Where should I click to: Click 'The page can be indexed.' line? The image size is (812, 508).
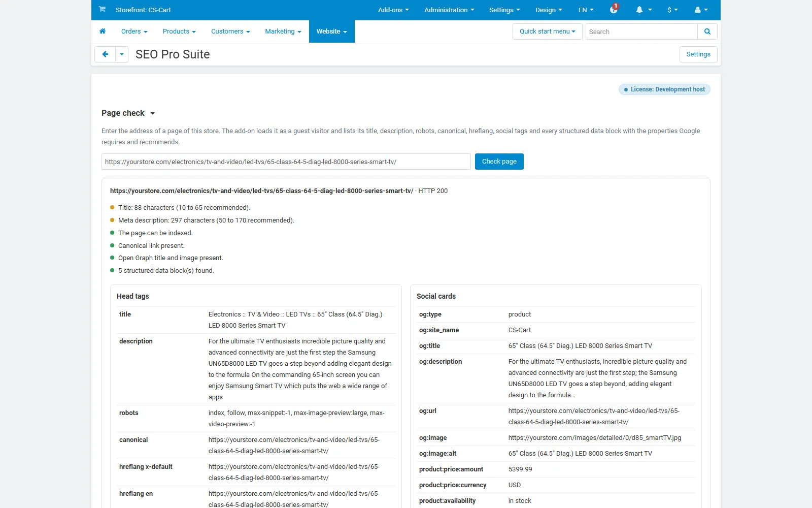(155, 233)
